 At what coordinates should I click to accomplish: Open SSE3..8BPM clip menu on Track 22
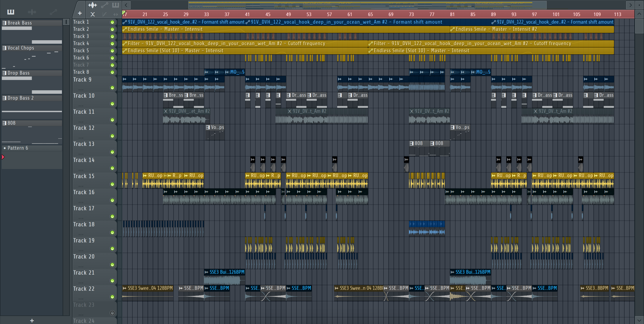583,288
